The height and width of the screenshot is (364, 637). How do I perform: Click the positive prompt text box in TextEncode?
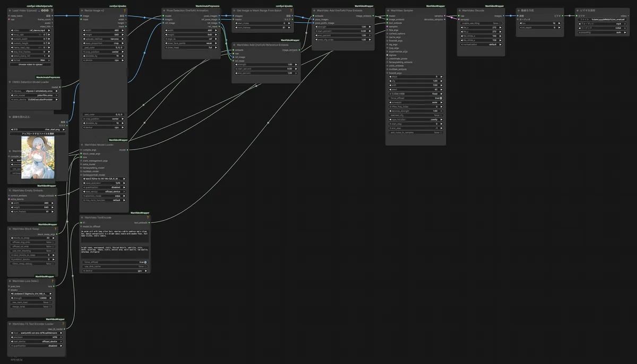point(115,236)
